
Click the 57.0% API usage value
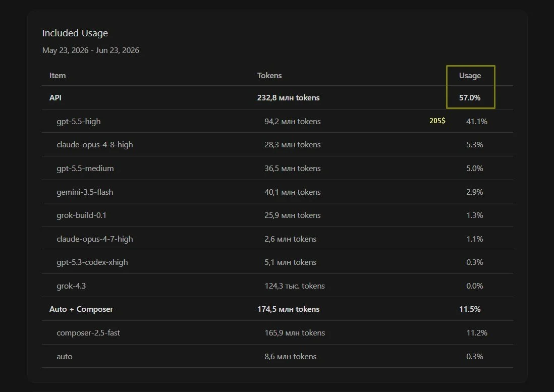(470, 98)
